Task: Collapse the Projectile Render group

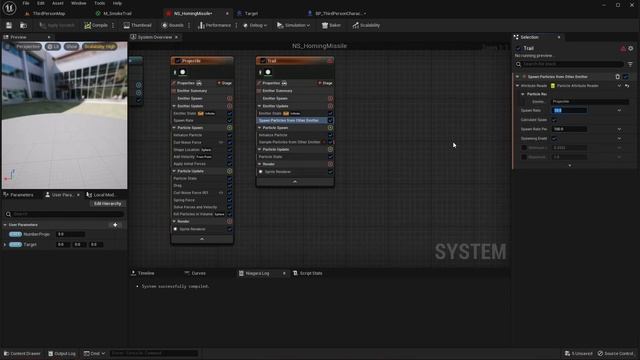Action: tap(174, 222)
